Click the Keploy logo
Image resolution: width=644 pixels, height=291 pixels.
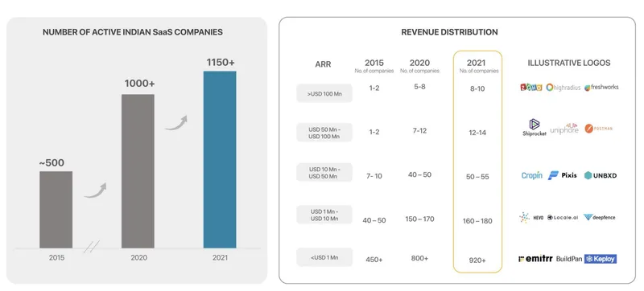[x=600, y=259]
